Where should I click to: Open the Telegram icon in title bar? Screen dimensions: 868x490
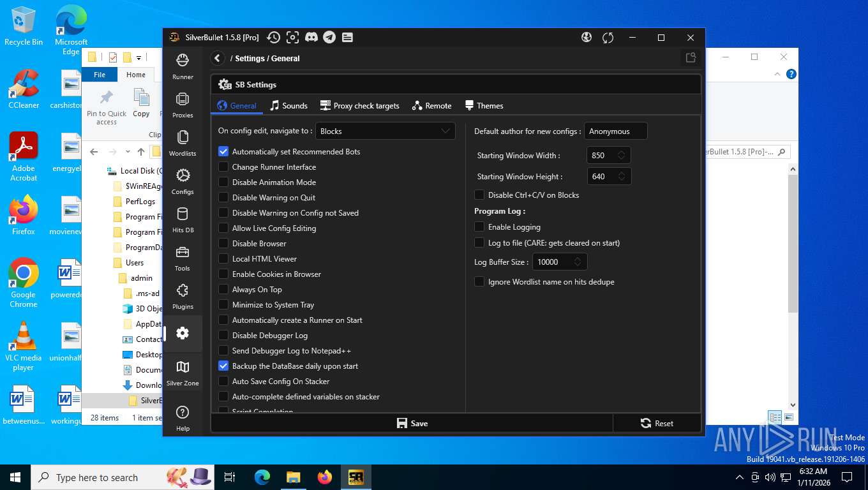(x=329, y=38)
